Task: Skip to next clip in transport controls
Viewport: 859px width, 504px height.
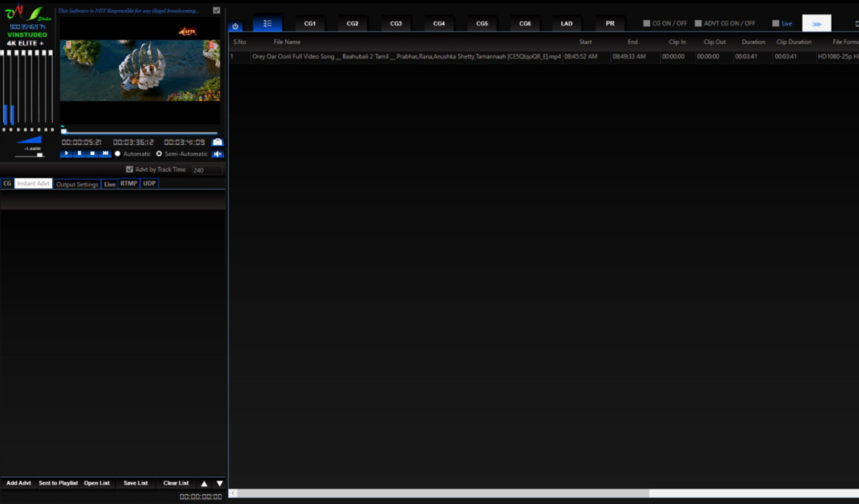Action: [105, 153]
